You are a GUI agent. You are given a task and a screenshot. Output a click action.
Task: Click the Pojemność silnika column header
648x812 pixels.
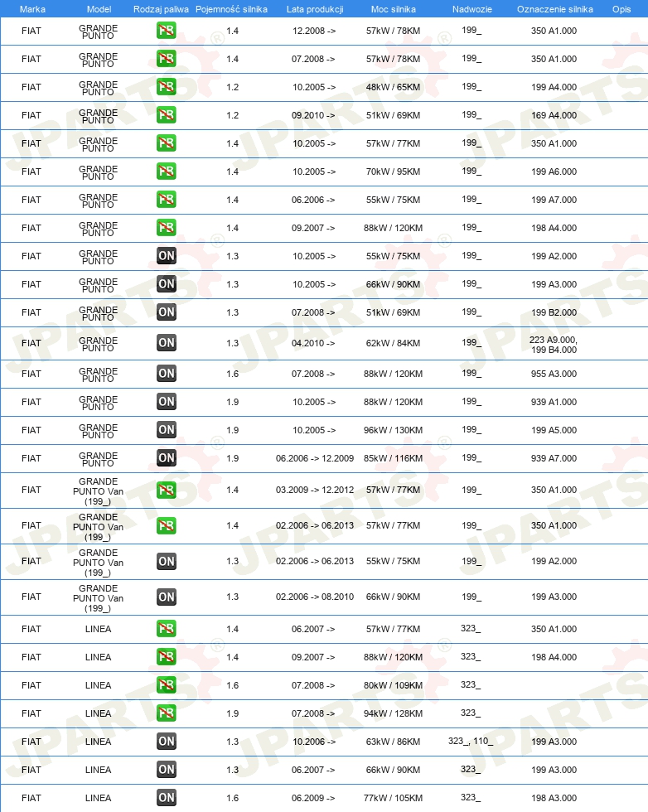231,9
